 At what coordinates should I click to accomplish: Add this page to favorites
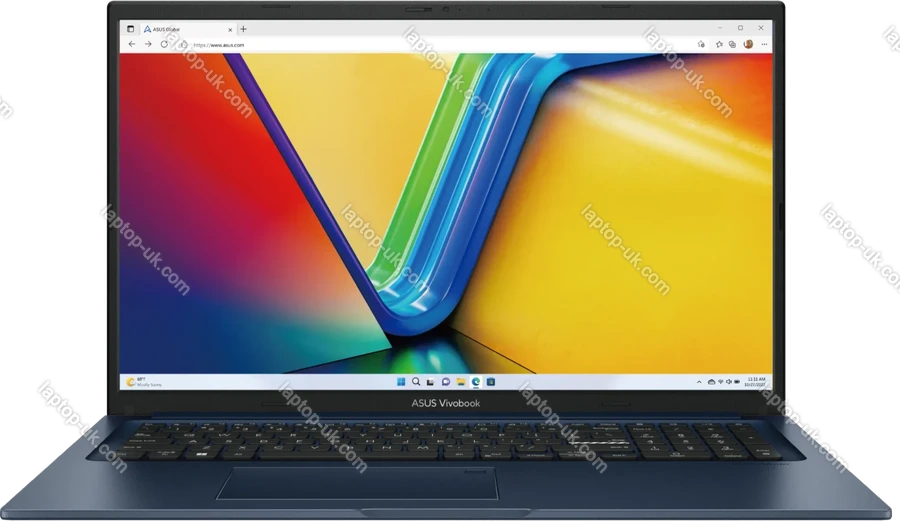pyautogui.click(x=702, y=44)
